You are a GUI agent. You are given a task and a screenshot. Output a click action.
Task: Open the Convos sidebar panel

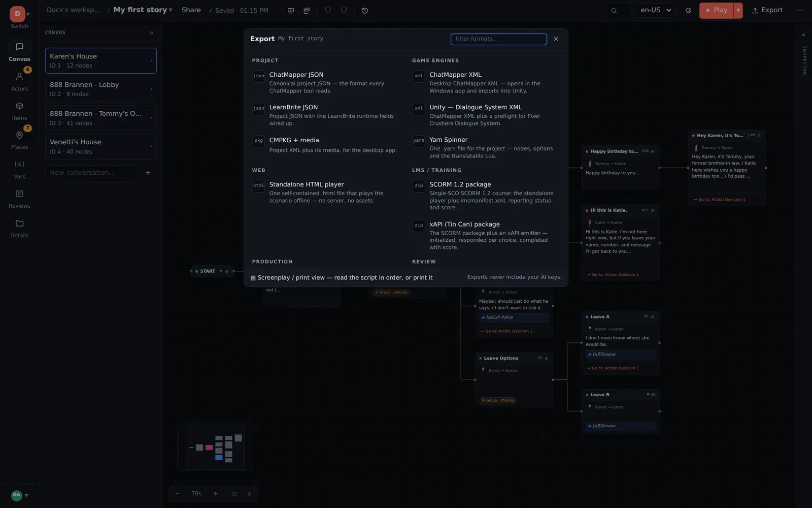[19, 52]
